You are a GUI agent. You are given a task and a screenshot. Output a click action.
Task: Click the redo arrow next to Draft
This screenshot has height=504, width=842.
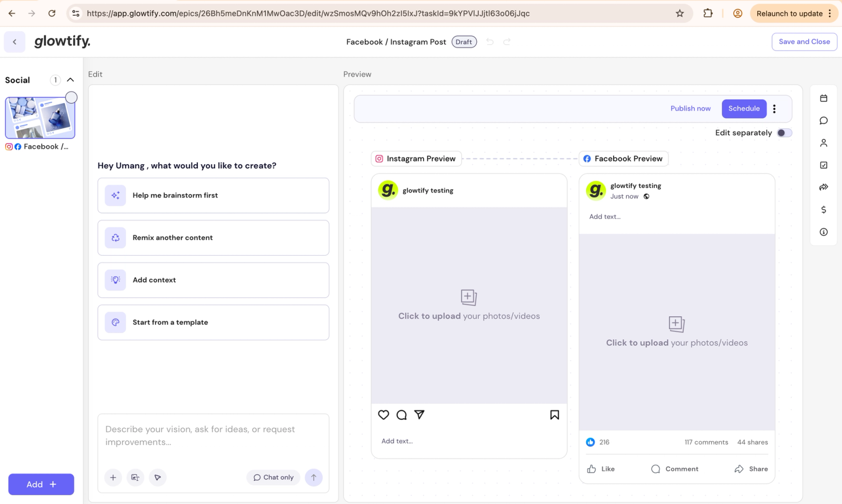tap(507, 42)
